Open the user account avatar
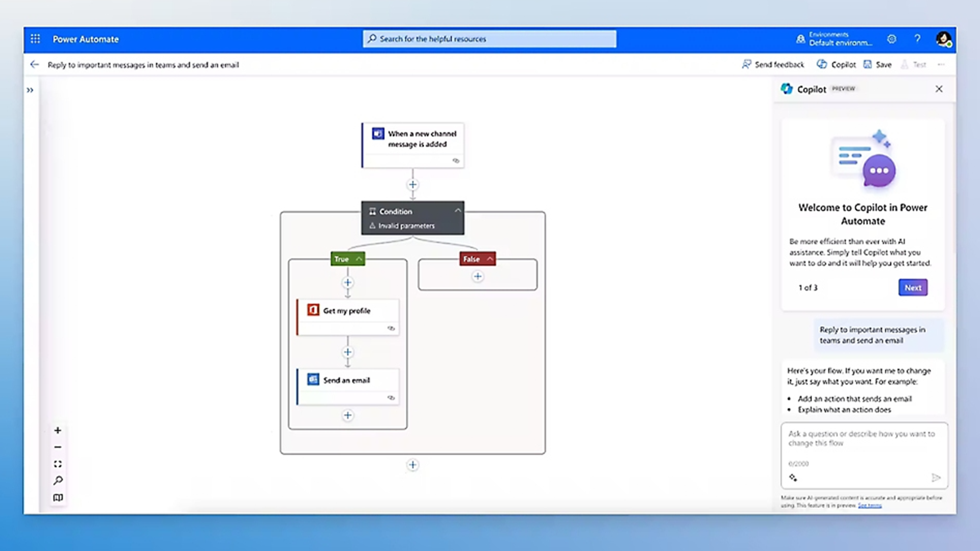Image resolution: width=980 pixels, height=551 pixels. 943,39
